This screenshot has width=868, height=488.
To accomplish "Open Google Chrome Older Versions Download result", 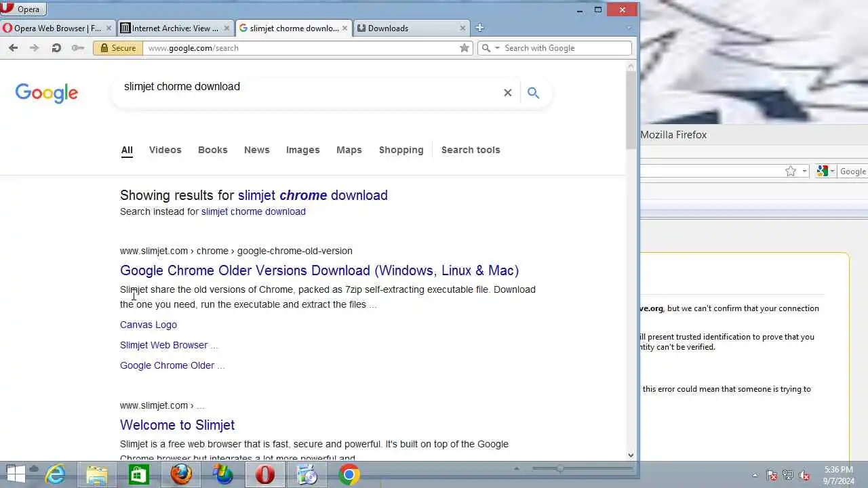I will pos(319,270).
